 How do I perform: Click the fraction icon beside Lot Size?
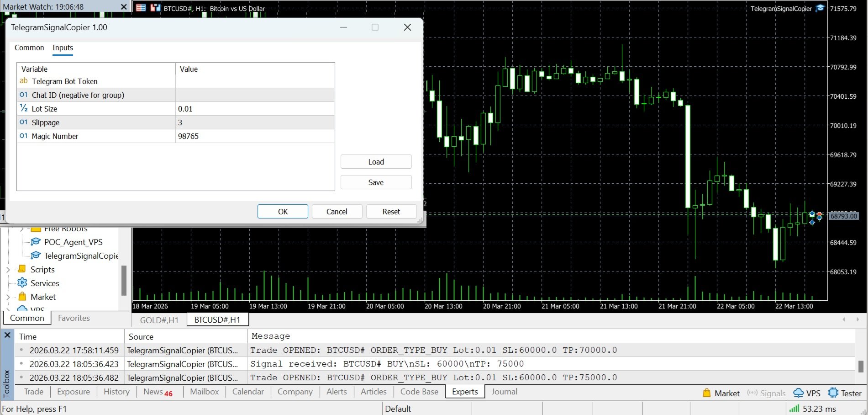coord(24,108)
